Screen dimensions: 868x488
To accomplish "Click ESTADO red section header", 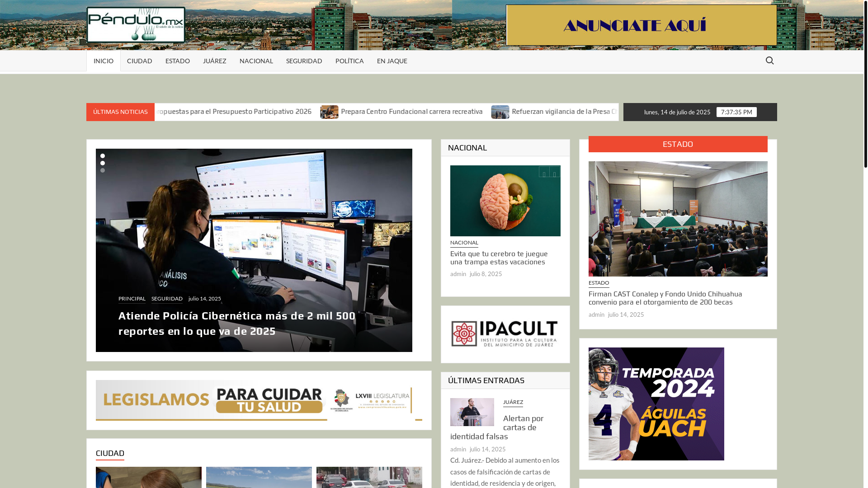I will (x=678, y=144).
